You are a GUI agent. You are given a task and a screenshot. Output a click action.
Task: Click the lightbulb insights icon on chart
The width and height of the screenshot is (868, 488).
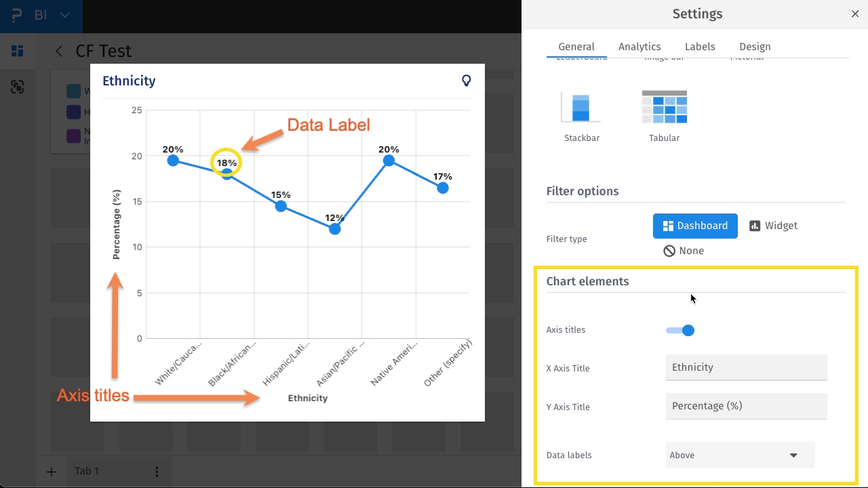click(x=467, y=81)
